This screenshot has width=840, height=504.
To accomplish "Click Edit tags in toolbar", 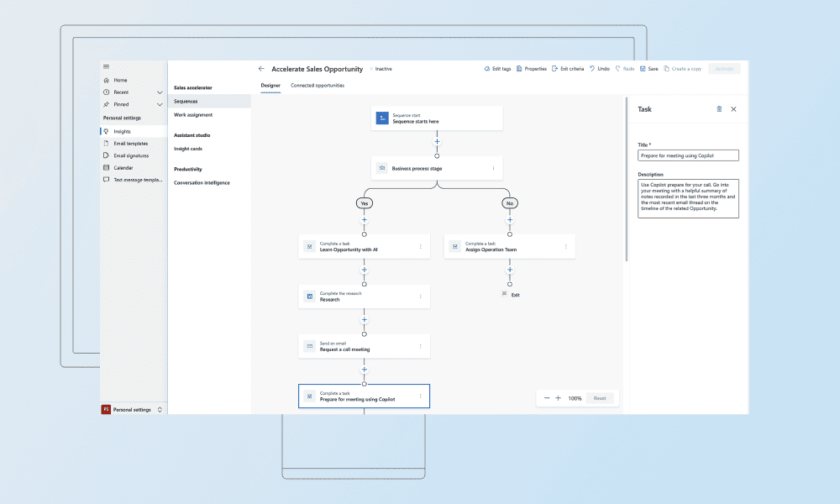I will (497, 69).
